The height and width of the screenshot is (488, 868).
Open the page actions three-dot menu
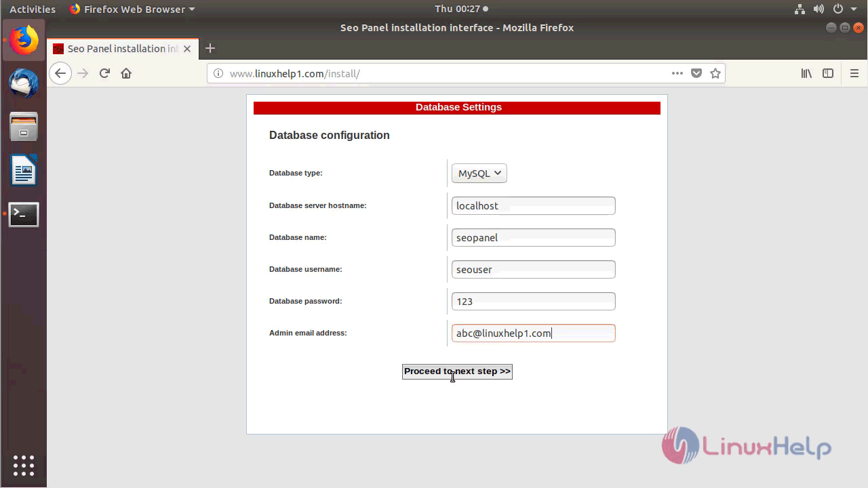677,73
